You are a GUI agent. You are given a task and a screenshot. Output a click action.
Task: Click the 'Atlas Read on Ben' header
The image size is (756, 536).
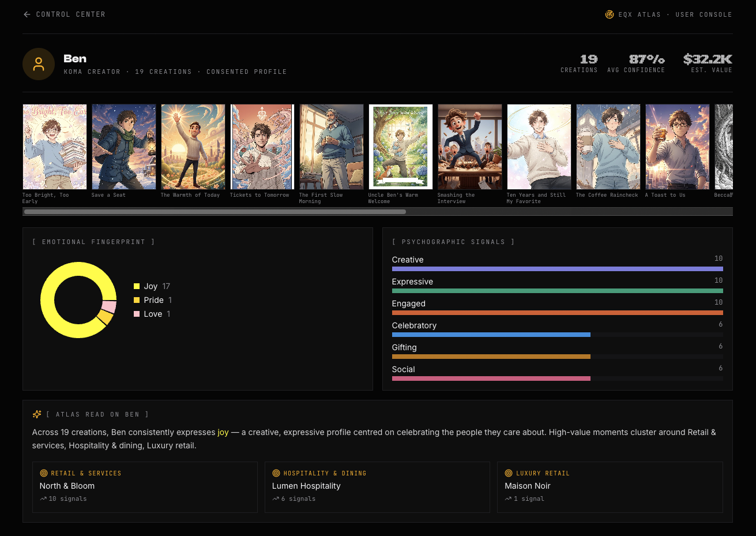click(x=97, y=414)
